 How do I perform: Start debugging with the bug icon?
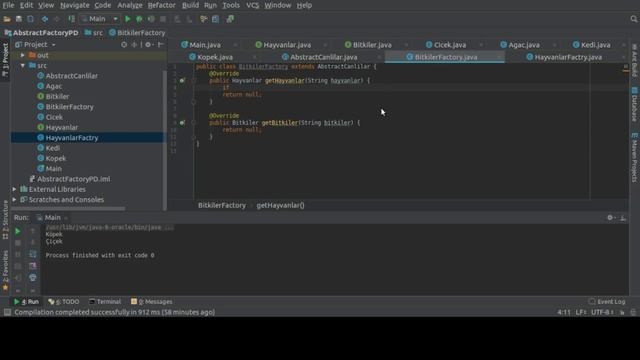coord(139,19)
